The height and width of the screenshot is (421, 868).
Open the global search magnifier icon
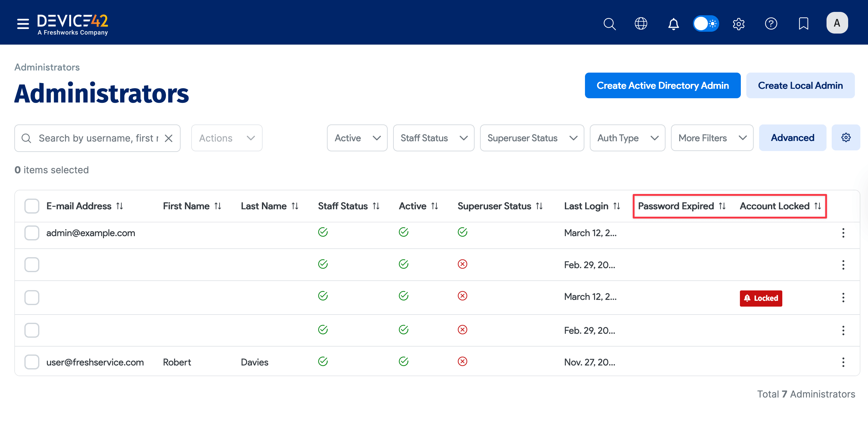click(x=610, y=23)
